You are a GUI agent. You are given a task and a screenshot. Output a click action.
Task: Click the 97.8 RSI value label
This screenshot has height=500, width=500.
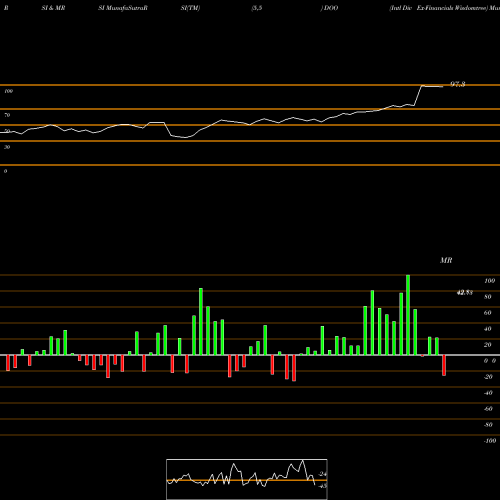[x=458, y=84]
